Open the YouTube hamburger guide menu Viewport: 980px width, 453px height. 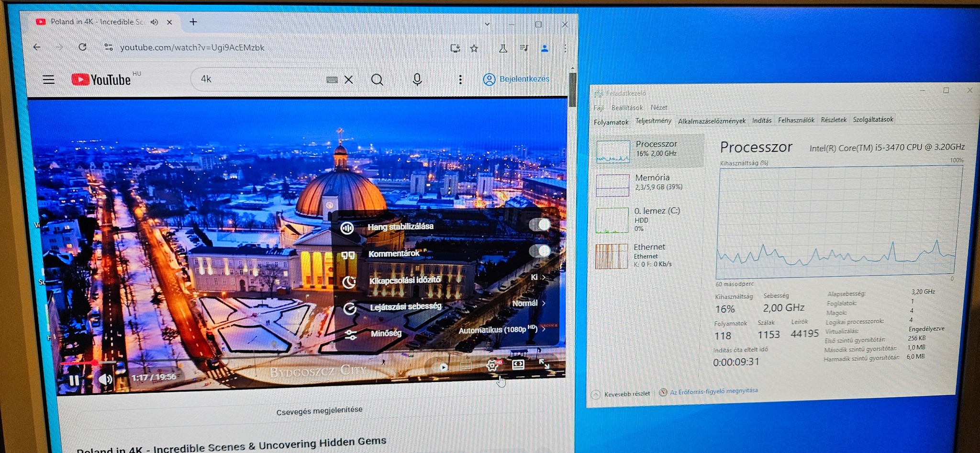coord(48,79)
